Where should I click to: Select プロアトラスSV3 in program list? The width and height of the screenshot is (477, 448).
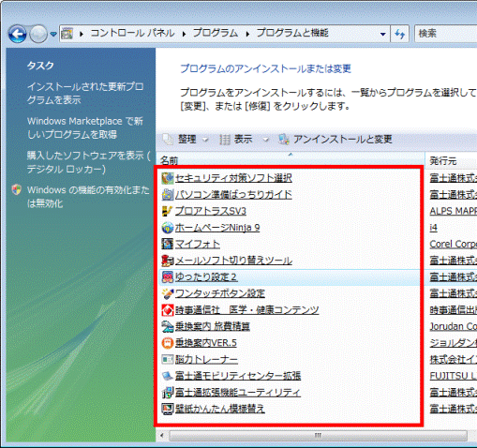[211, 211]
